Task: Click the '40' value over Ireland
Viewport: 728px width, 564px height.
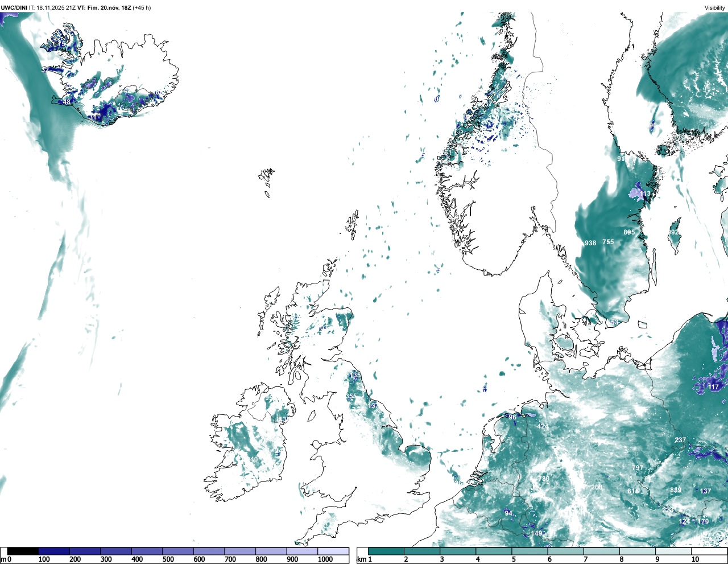Action: (254, 459)
